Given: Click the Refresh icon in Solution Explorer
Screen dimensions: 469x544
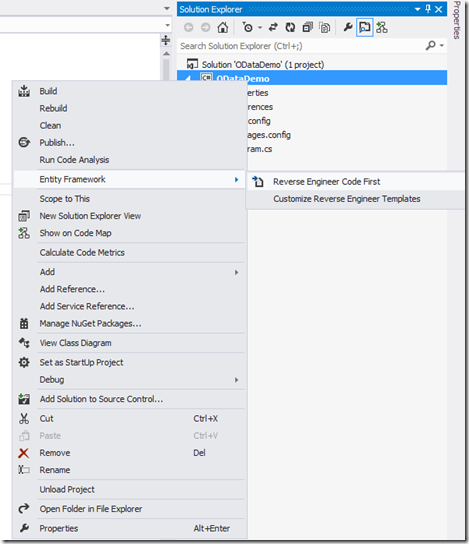Looking at the screenshot, I should (x=290, y=27).
